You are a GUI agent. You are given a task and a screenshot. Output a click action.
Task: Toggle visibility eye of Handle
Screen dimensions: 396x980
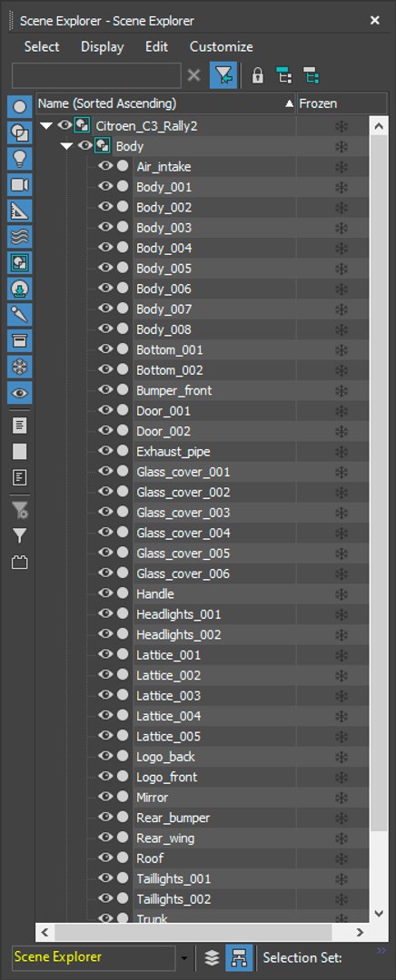(105, 593)
